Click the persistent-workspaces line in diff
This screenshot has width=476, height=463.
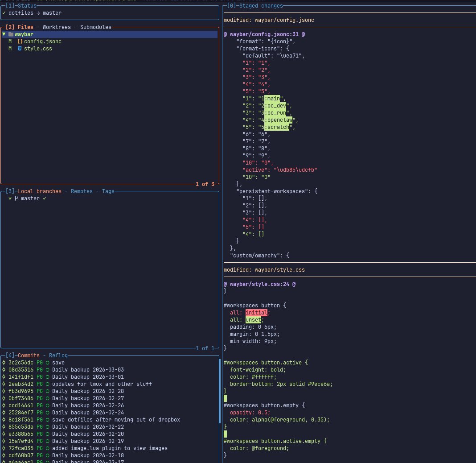point(277,191)
